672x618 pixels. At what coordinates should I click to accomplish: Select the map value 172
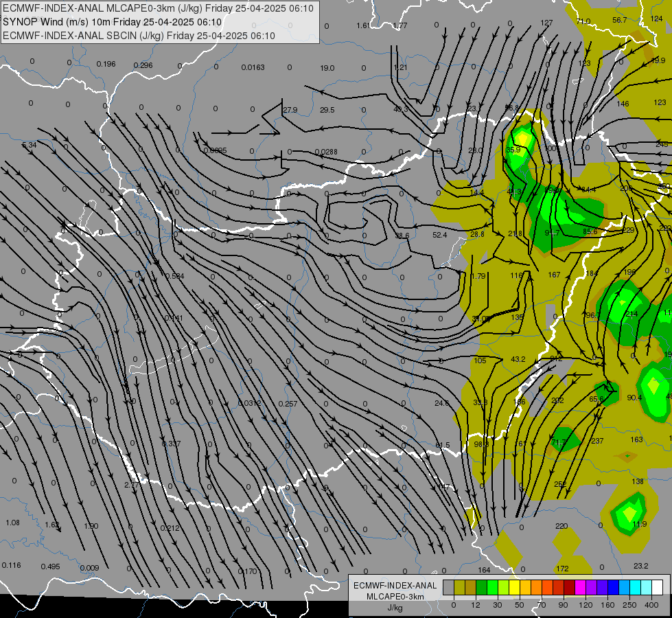(x=562, y=569)
